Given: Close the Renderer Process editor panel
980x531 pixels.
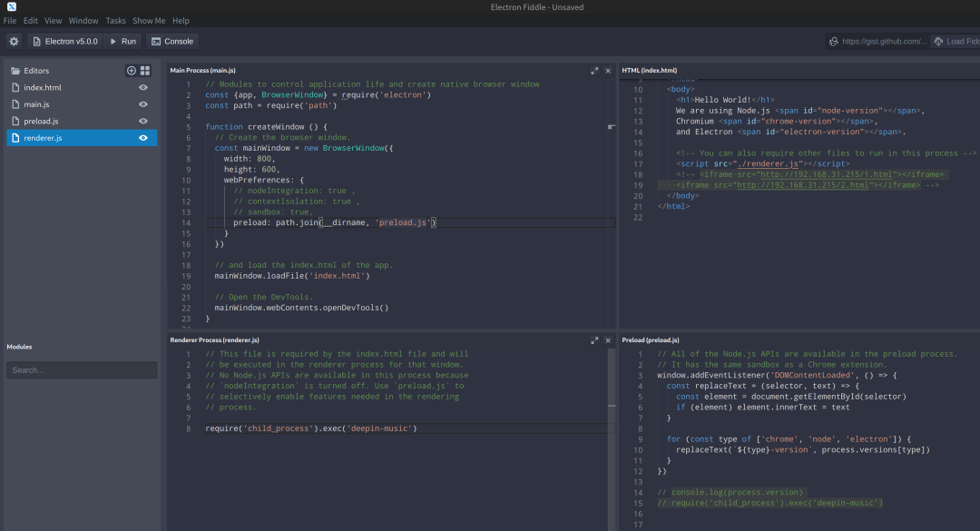Looking at the screenshot, I should pos(608,340).
